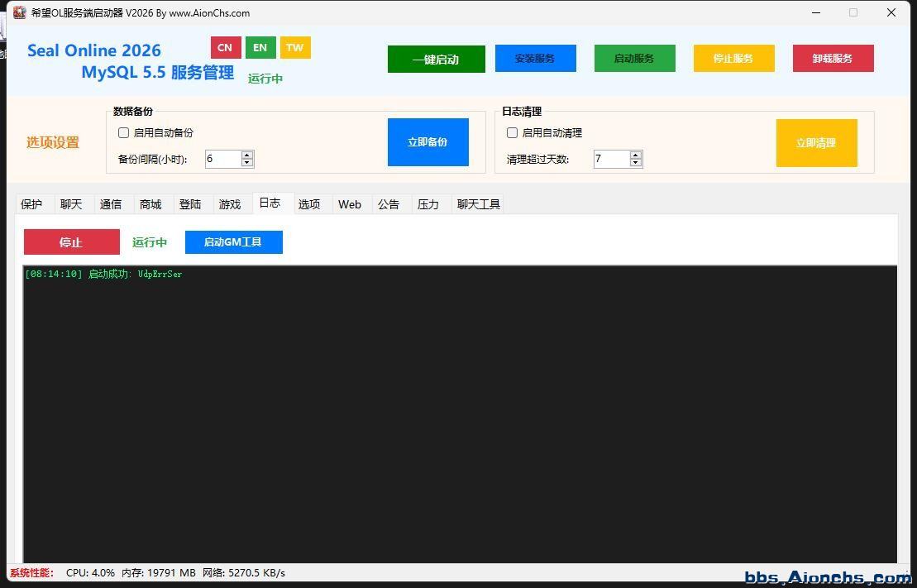Click the green 启动服务 button
Viewport: 917px width, 588px height.
pos(634,59)
